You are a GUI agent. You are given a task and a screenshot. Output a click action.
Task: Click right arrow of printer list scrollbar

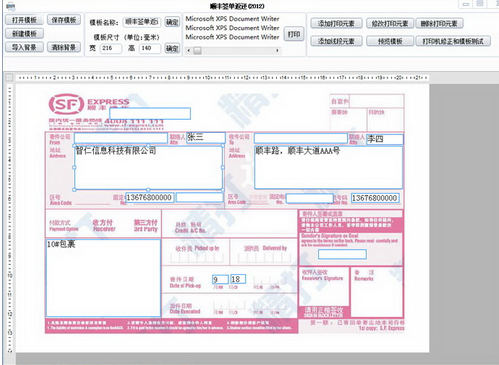coord(277,51)
